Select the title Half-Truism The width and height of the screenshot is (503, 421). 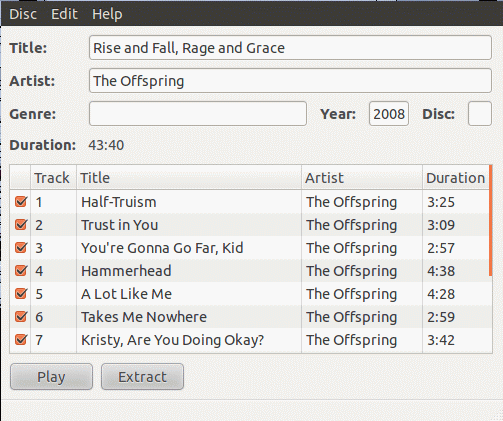click(x=119, y=202)
